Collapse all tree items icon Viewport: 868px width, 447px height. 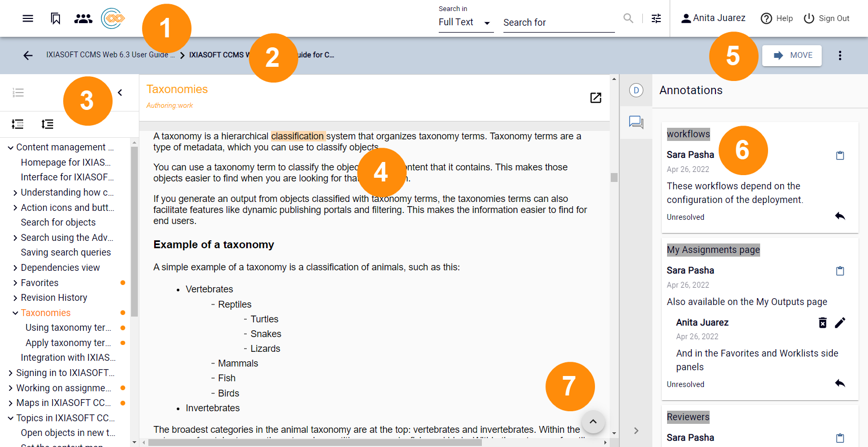coord(18,124)
